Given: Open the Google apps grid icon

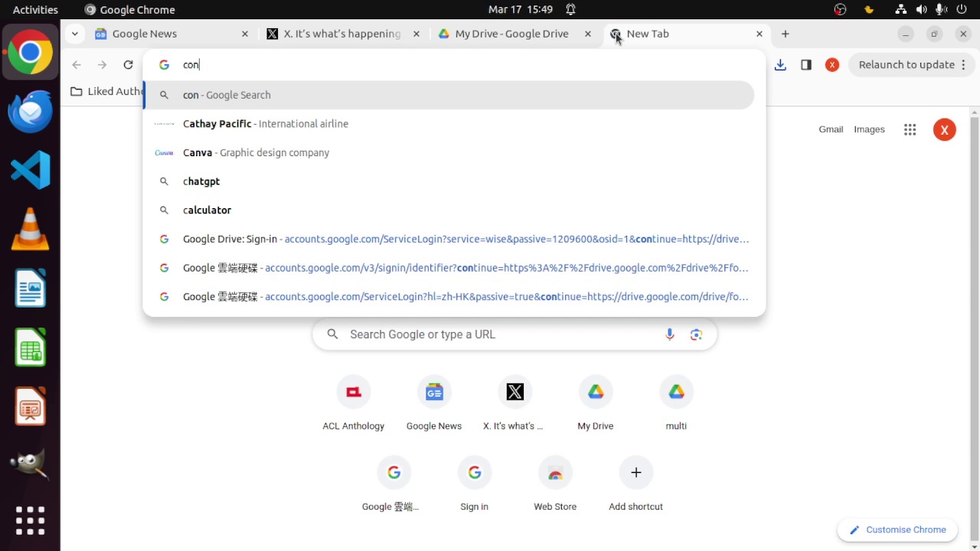Looking at the screenshot, I should pyautogui.click(x=910, y=130).
